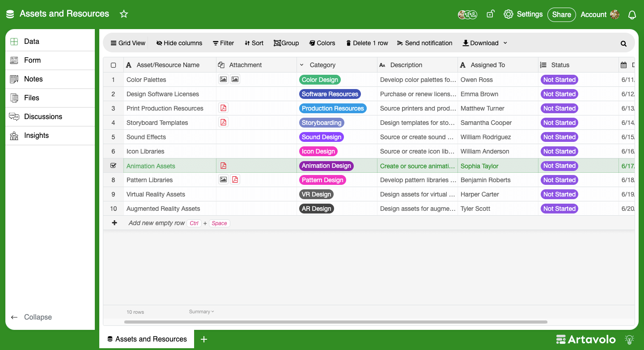Add a new table tab with plus
The height and width of the screenshot is (350, 644).
pyautogui.click(x=204, y=339)
